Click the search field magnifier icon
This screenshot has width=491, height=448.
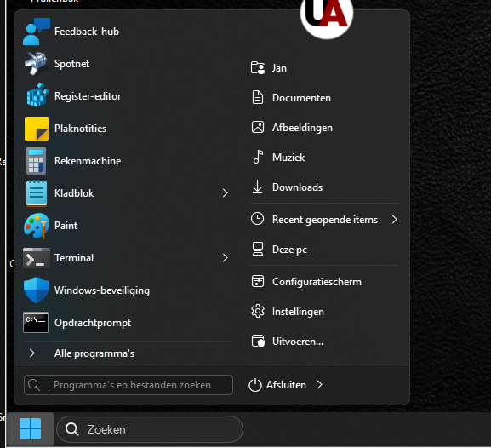(34, 385)
